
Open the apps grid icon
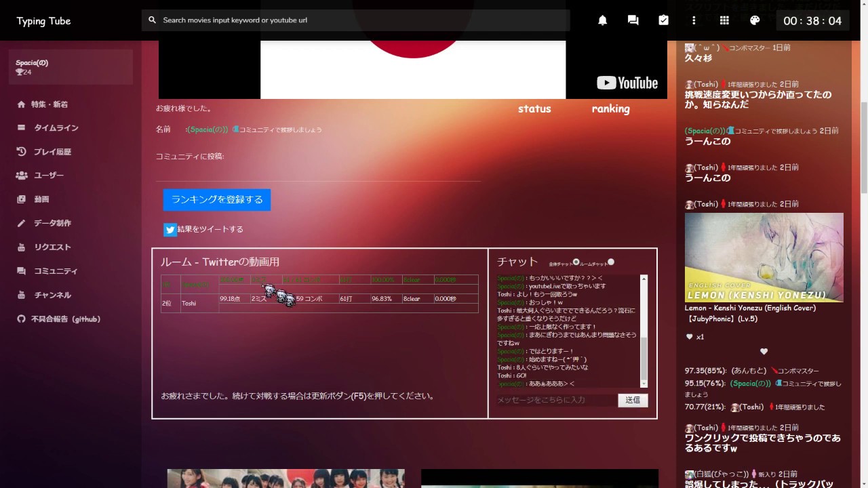point(724,20)
